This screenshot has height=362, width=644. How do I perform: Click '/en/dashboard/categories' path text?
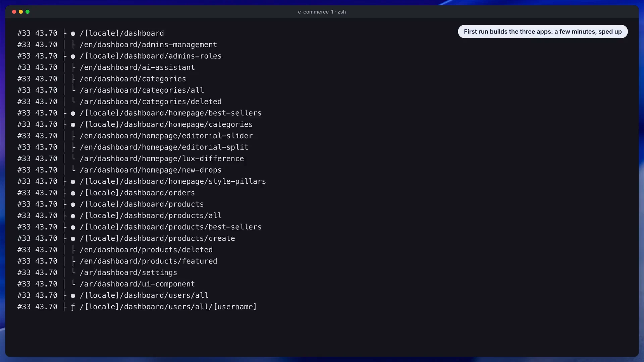(x=133, y=79)
